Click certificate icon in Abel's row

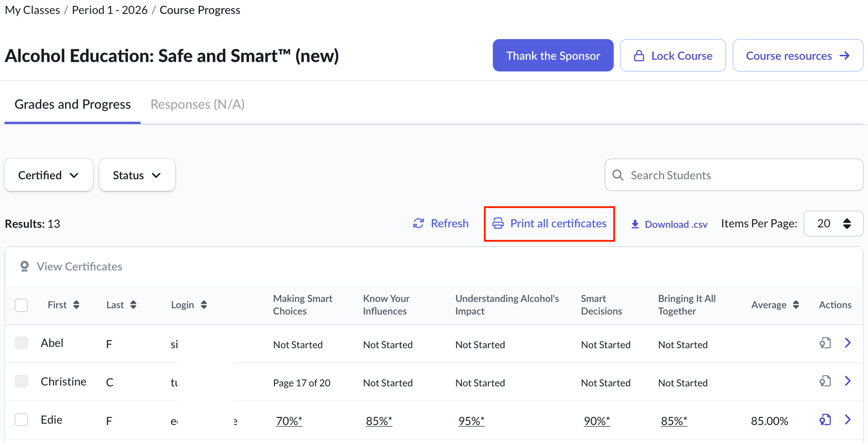point(824,343)
